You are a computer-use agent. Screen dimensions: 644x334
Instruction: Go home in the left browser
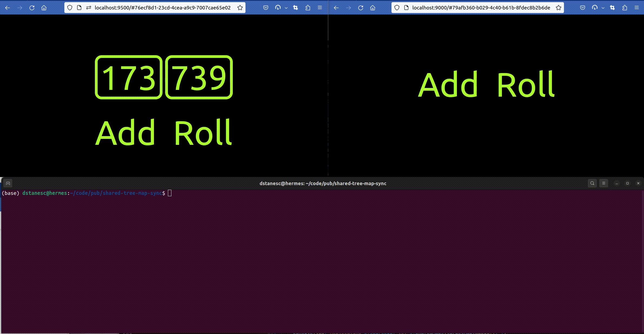[x=44, y=8]
